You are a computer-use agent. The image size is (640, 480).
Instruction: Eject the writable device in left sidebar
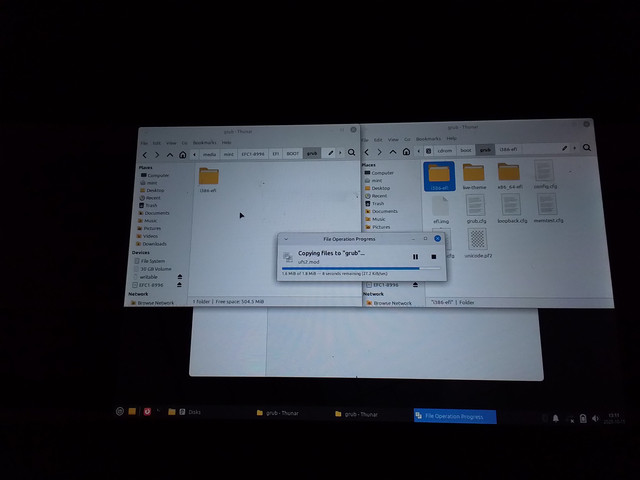[180, 277]
